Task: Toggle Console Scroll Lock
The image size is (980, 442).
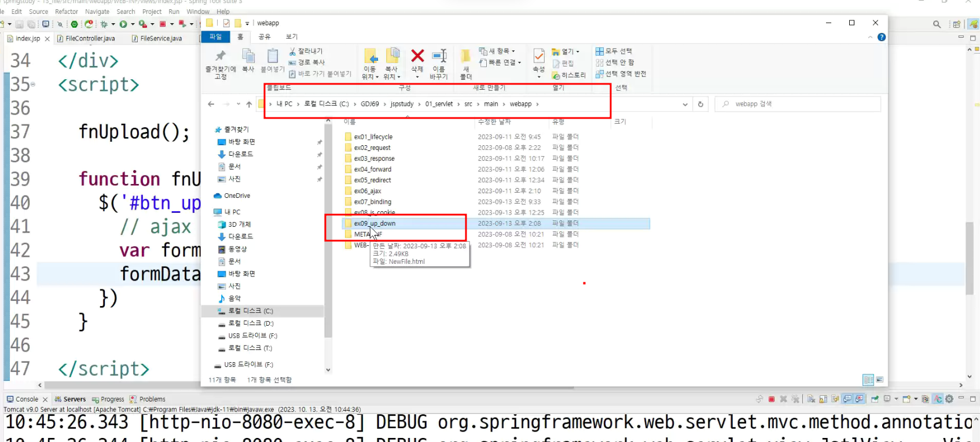Action: [x=823, y=399]
